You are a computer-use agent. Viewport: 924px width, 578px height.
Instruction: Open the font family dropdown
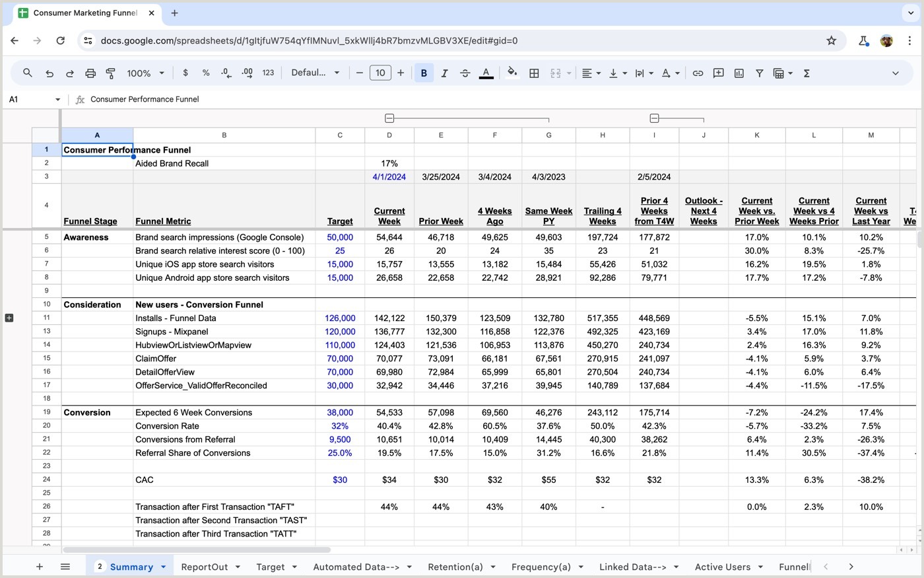315,73
